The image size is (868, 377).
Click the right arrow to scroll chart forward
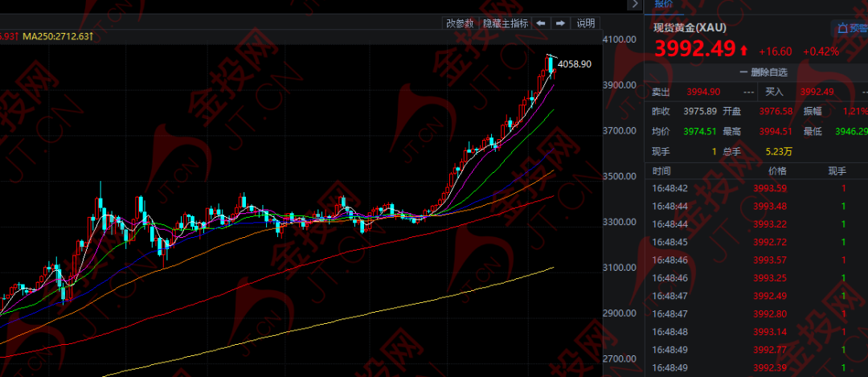[560, 23]
